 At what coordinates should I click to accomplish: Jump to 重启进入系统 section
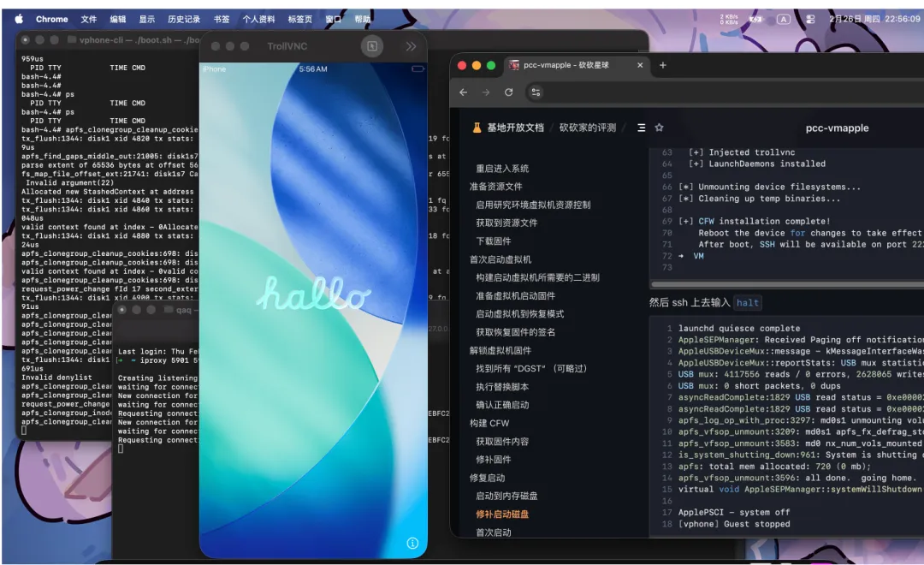pyautogui.click(x=502, y=168)
